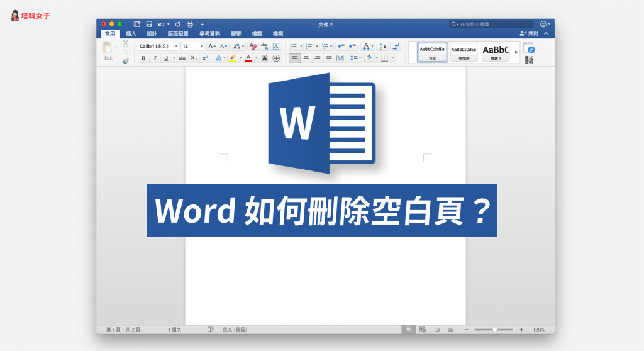
Task: Click the character border A icon
Action: tap(276, 47)
